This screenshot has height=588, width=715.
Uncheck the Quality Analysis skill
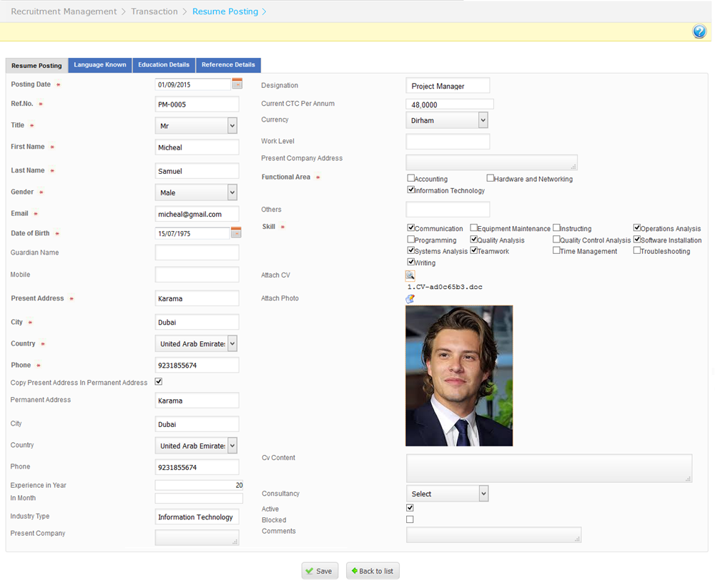(474, 239)
